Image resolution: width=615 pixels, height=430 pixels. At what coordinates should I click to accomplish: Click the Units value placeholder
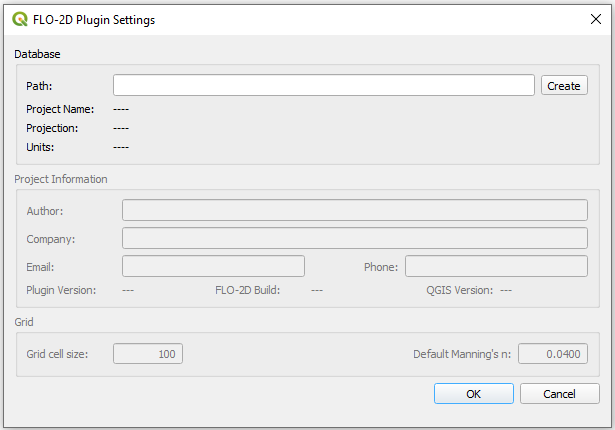pyautogui.click(x=121, y=148)
